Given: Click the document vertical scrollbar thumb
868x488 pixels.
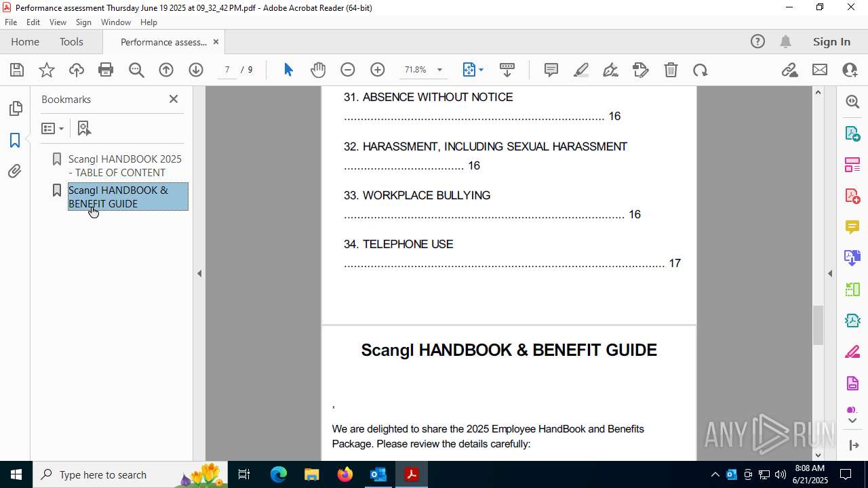Looking at the screenshot, I should tap(818, 325).
